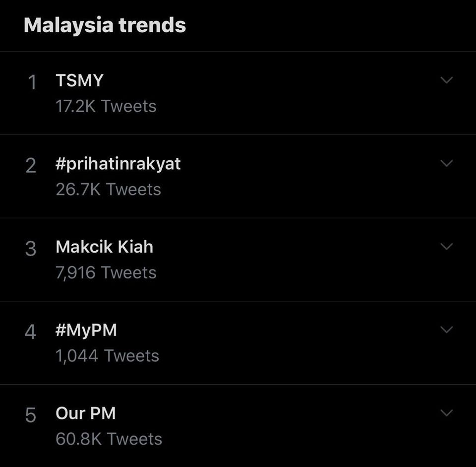Screen dimensions: 476x467
Task: Open the dropdown chevron for TSMY trend
Action: coord(446,80)
